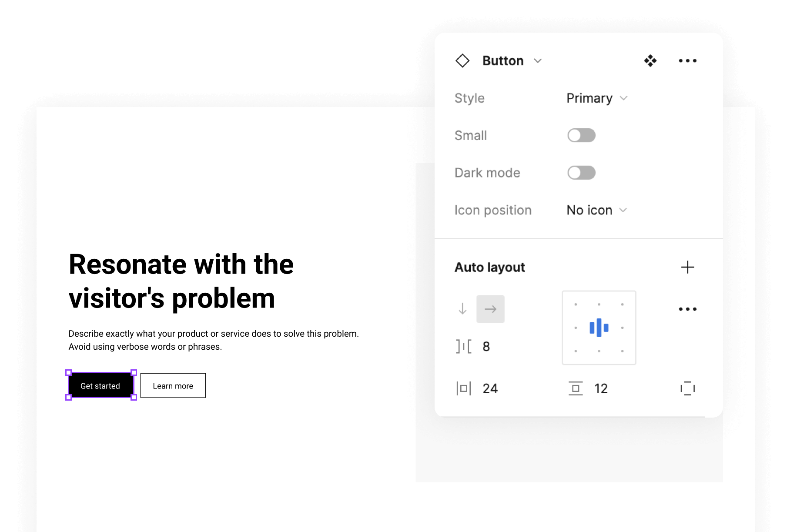This screenshot has width=787, height=532.
Task: Add auto layout with the plus icon
Action: [x=687, y=267]
